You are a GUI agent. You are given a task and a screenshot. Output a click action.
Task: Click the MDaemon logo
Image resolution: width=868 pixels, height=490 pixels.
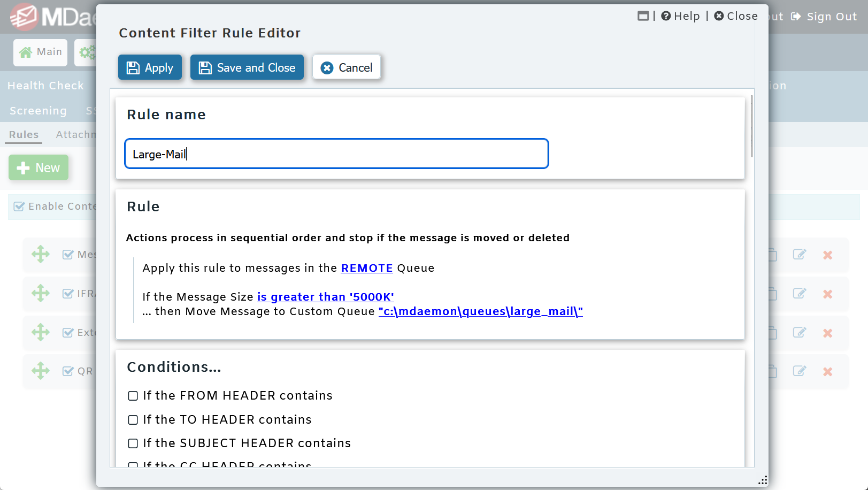point(53,17)
